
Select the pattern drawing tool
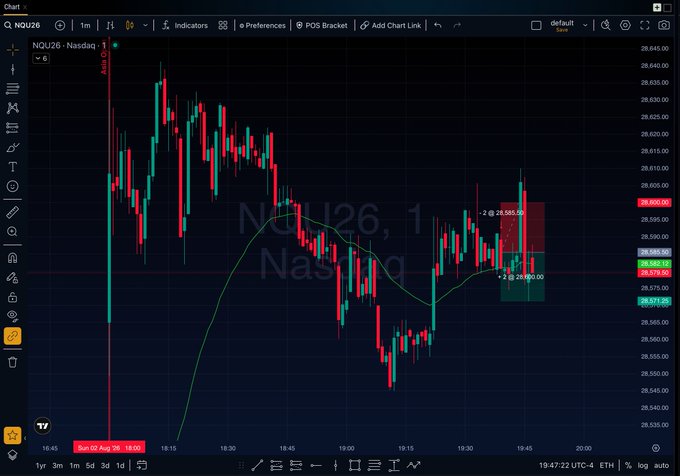click(13, 108)
